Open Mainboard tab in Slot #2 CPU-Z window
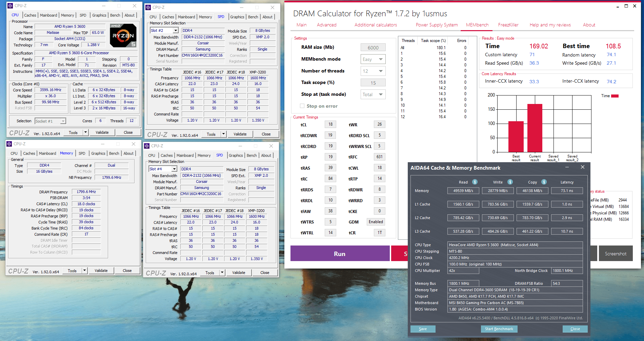 (x=186, y=17)
